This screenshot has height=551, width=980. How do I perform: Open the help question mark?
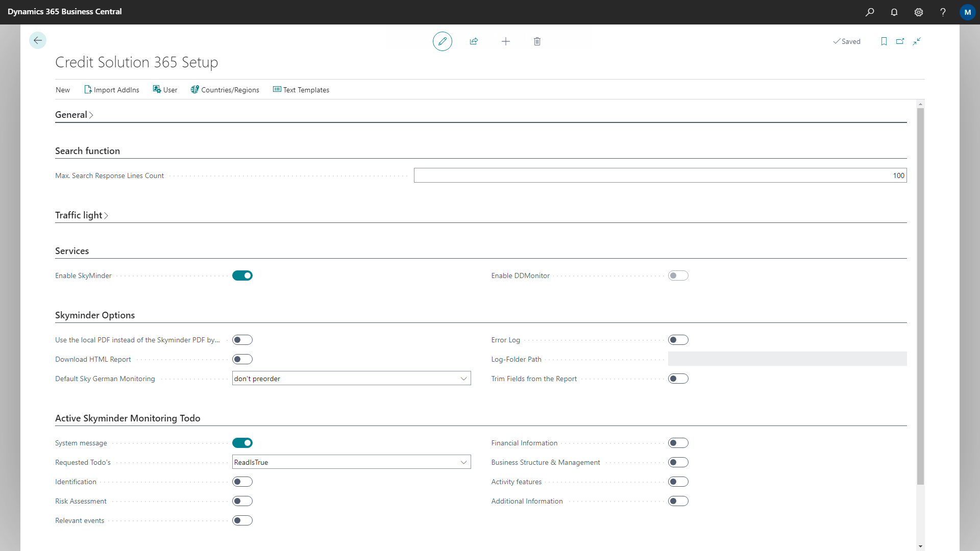click(x=943, y=12)
